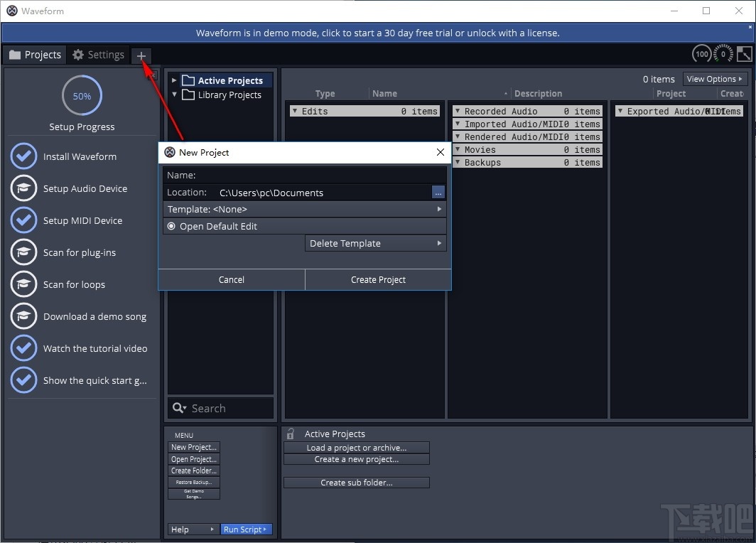This screenshot has width=756, height=543.
Task: Open the View Options dropdown
Action: click(x=715, y=79)
